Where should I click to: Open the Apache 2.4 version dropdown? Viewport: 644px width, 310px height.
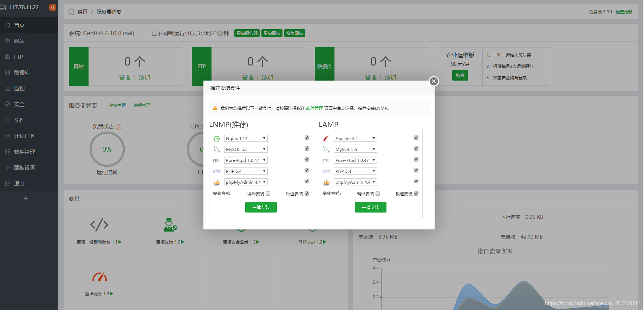(356, 138)
